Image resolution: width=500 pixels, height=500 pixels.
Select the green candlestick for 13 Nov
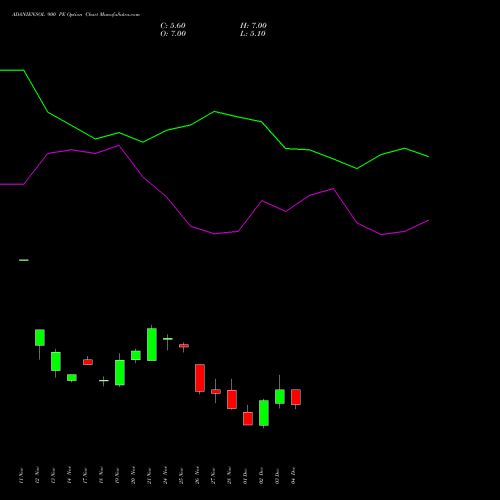point(56,361)
